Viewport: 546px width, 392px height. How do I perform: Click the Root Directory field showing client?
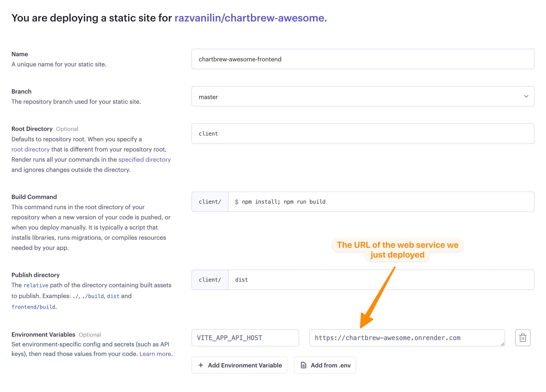tap(363, 133)
